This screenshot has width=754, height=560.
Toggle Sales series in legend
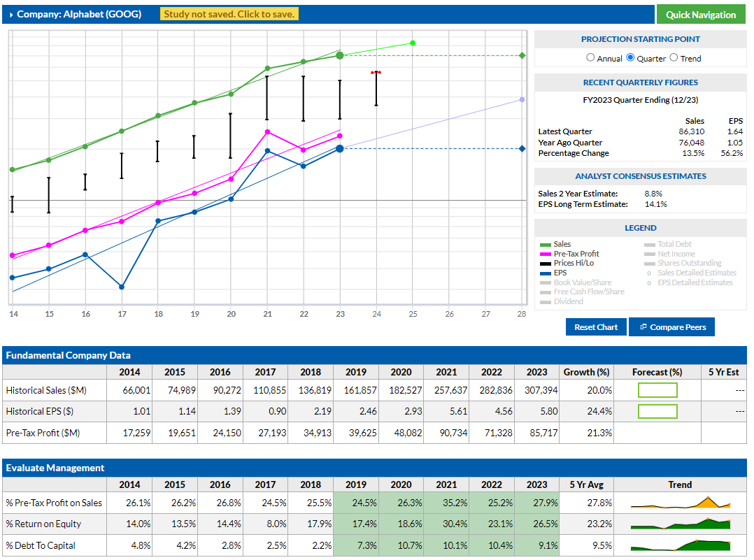pos(555,244)
